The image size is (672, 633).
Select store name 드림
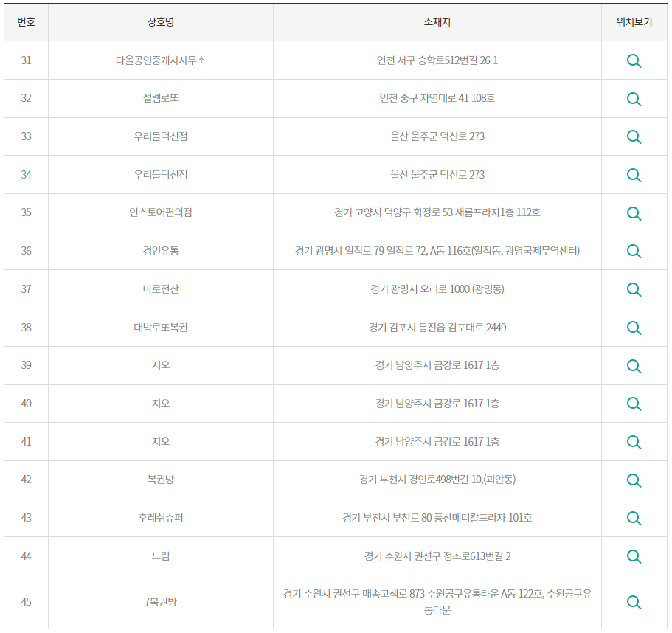[x=161, y=556]
